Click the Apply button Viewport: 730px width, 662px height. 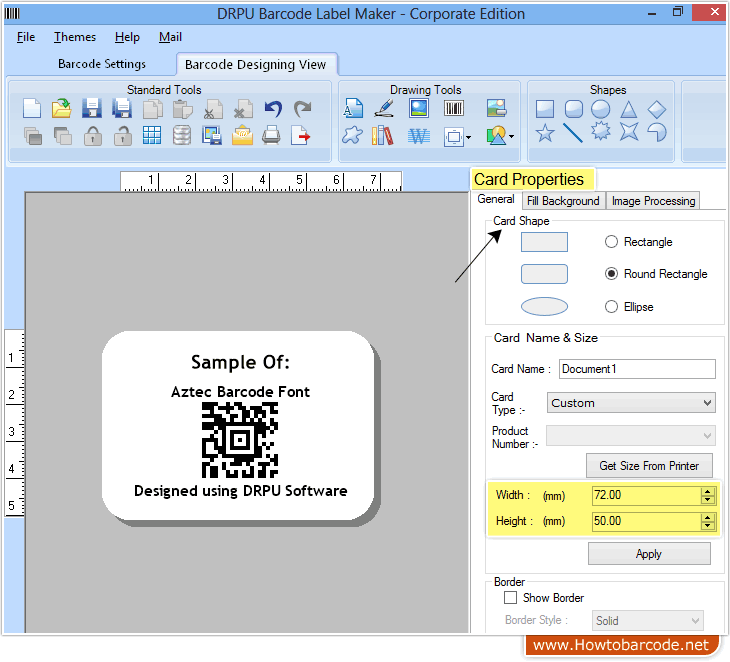(x=649, y=554)
